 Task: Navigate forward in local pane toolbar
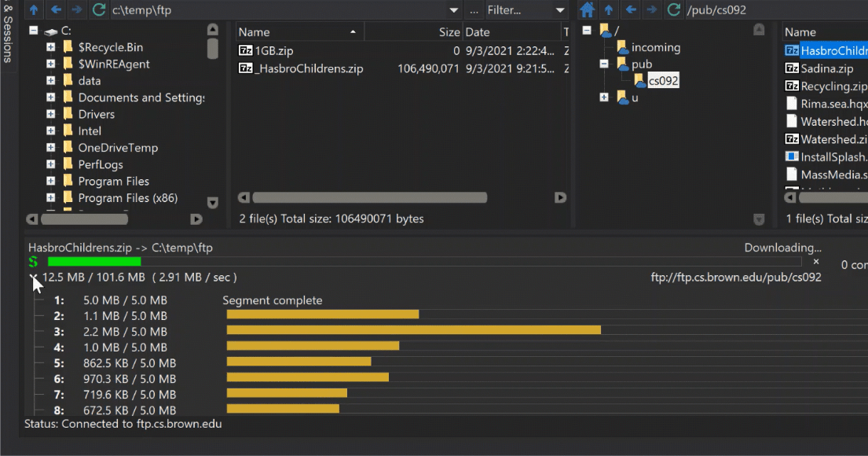(x=77, y=9)
